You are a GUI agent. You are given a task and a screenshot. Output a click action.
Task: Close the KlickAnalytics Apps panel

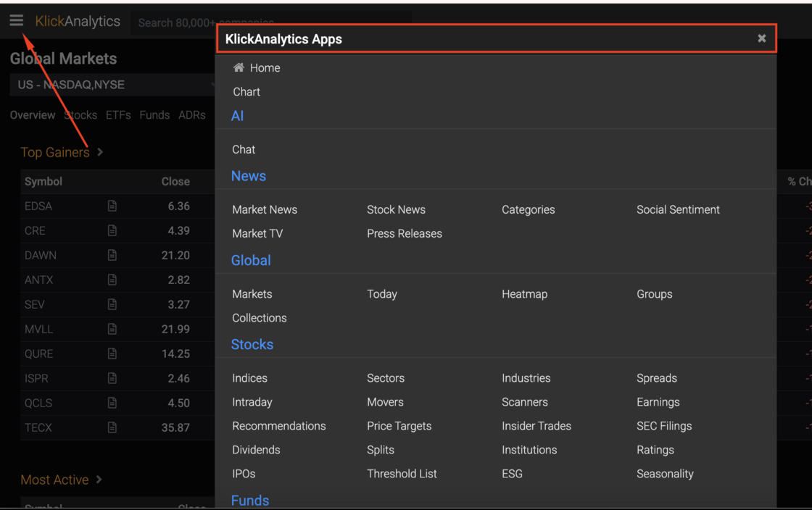761,38
